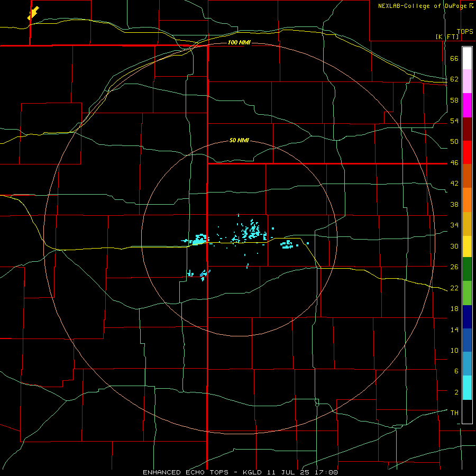Click the legend value 54

click(x=454, y=121)
